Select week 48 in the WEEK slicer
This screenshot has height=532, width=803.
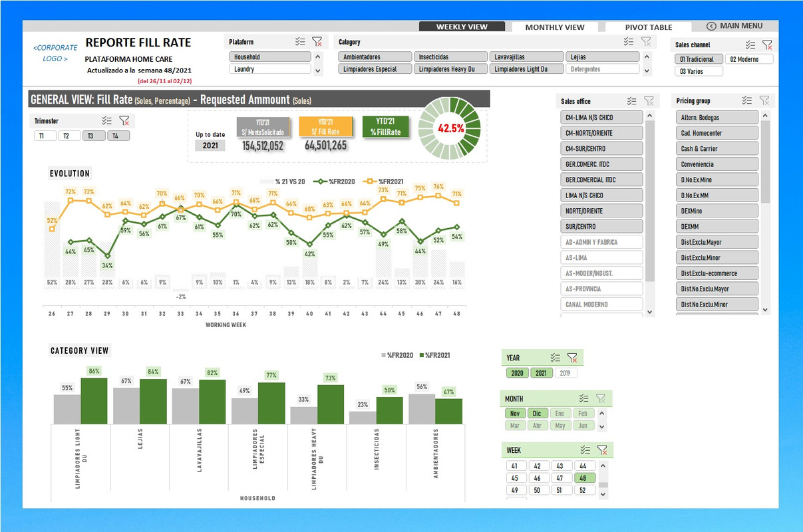(583, 478)
